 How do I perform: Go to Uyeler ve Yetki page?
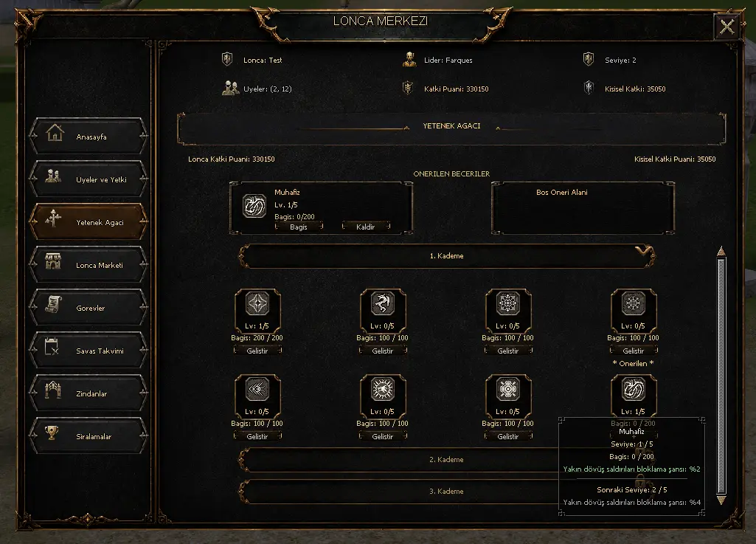pyautogui.click(x=89, y=179)
